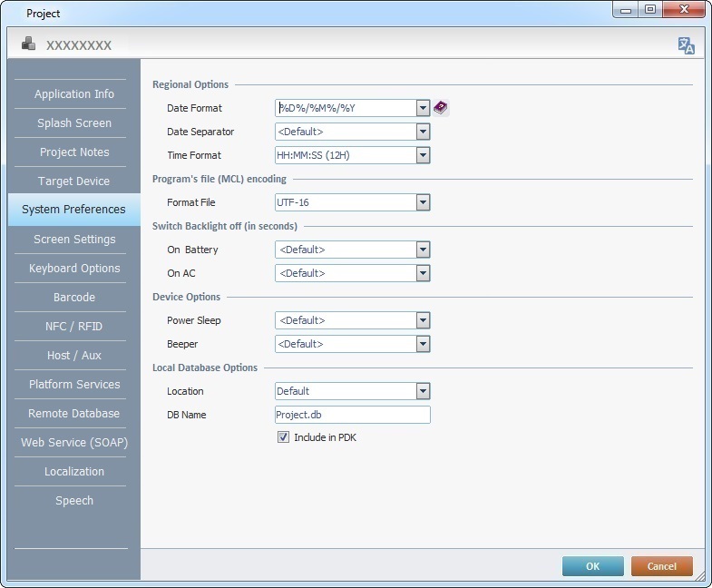Open the Web Service (SOAP) tab

coord(74,443)
